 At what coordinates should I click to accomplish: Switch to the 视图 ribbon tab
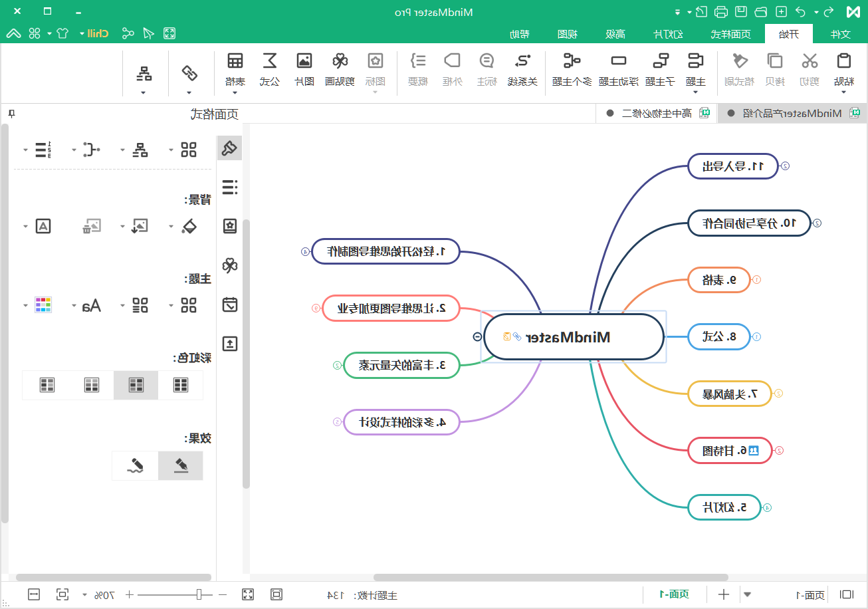[567, 34]
